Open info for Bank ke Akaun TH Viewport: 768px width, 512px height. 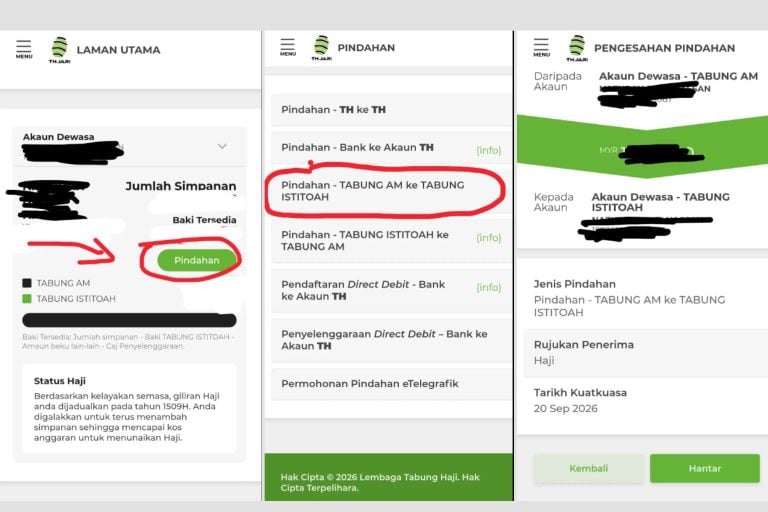tap(488, 150)
